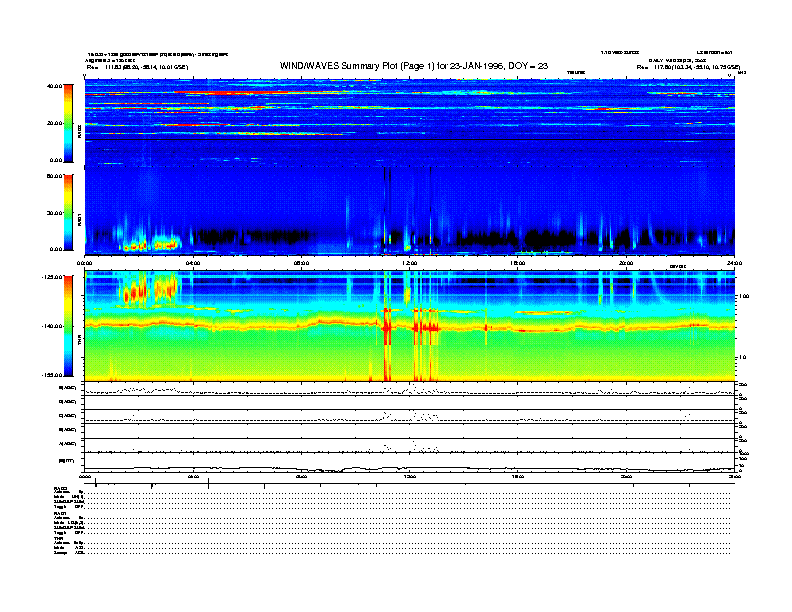Click the 40.00 label on RAD2 color bar

point(54,86)
